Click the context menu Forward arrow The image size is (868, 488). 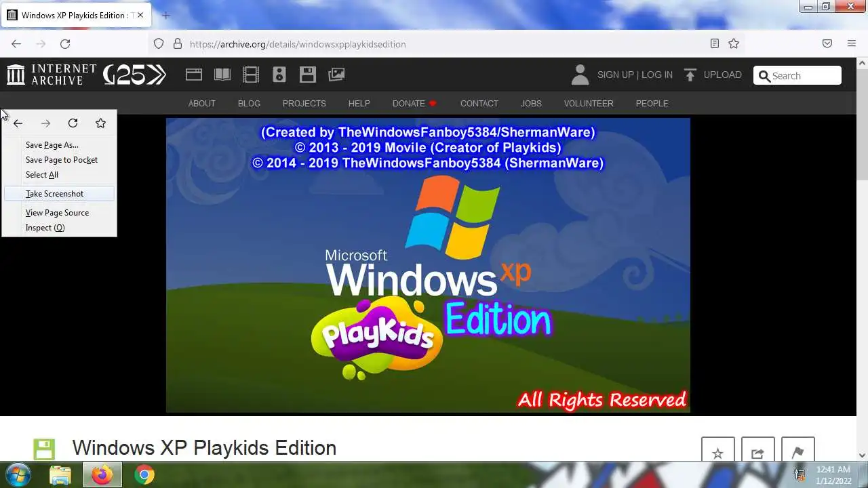45,123
